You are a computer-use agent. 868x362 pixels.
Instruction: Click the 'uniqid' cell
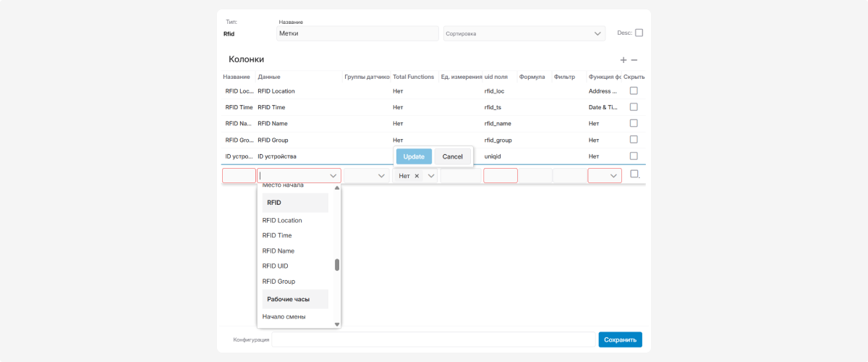pos(493,156)
